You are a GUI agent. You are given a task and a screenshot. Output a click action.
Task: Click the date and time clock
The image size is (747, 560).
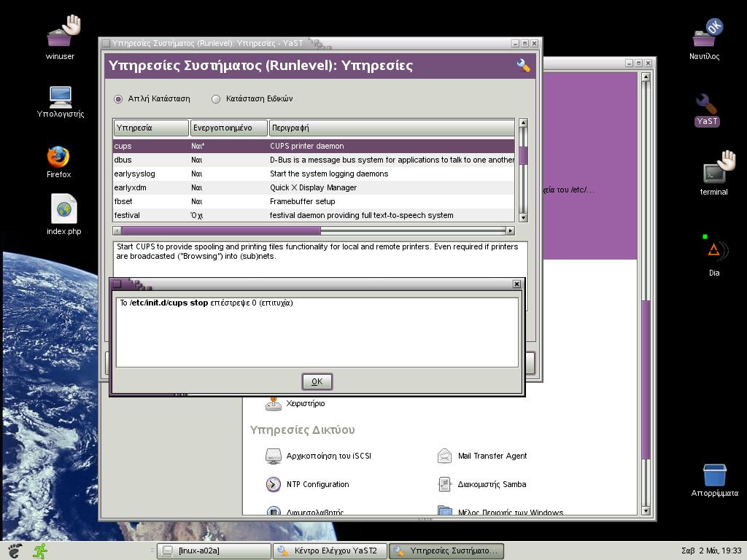click(711, 551)
